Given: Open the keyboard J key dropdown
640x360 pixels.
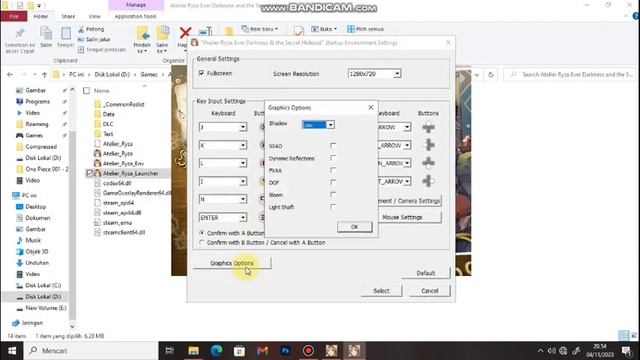Looking at the screenshot, I should pos(243,127).
